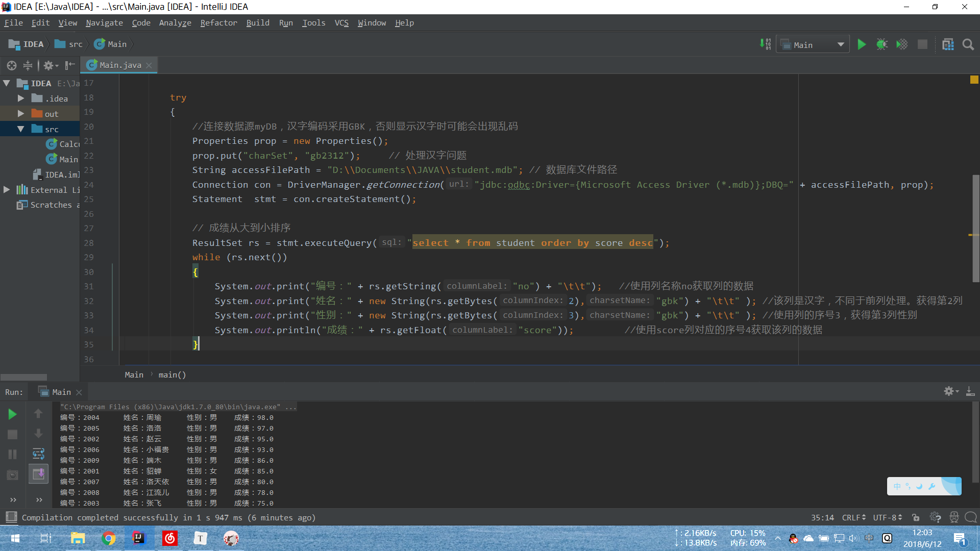Collapse all in the project panel
Image resolution: width=980 pixels, height=551 pixels.
coord(28,65)
